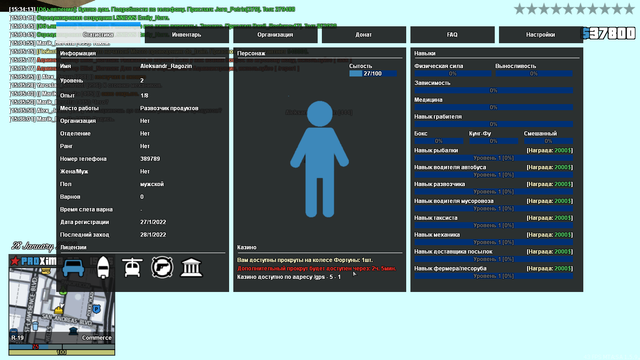This screenshot has height=360, width=640.
Task: Click the Commerce district label on minimap
Action: 96,338
